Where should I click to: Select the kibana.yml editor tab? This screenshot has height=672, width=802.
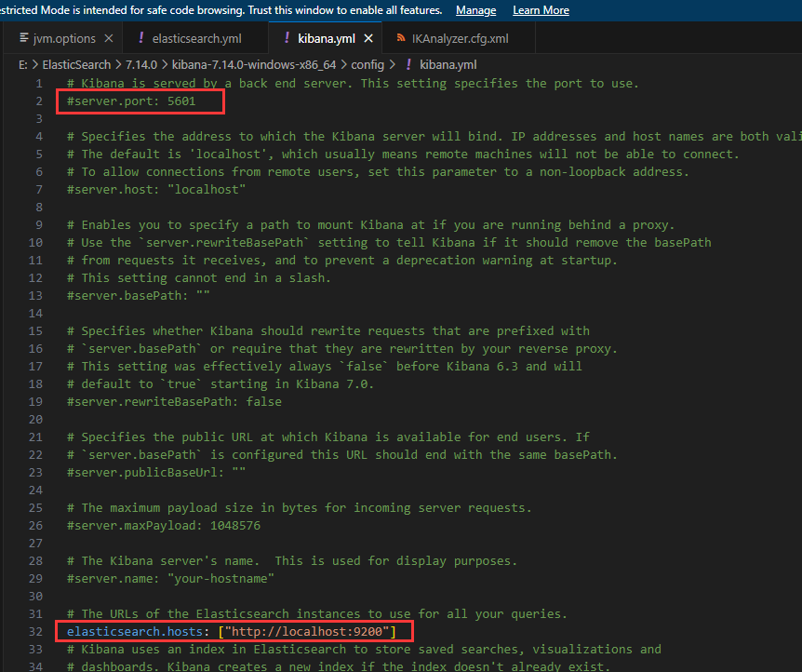pyautogui.click(x=326, y=38)
